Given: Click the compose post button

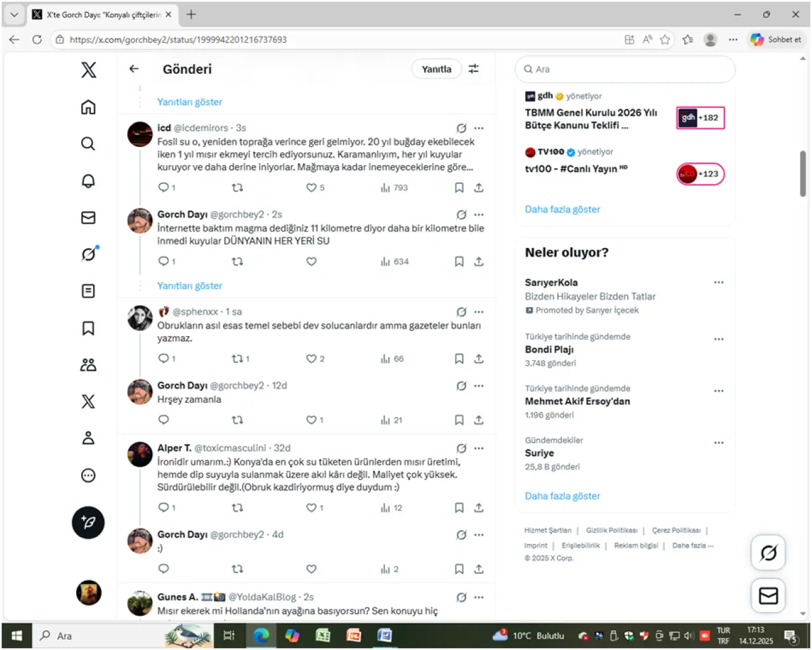Looking at the screenshot, I should [88, 523].
